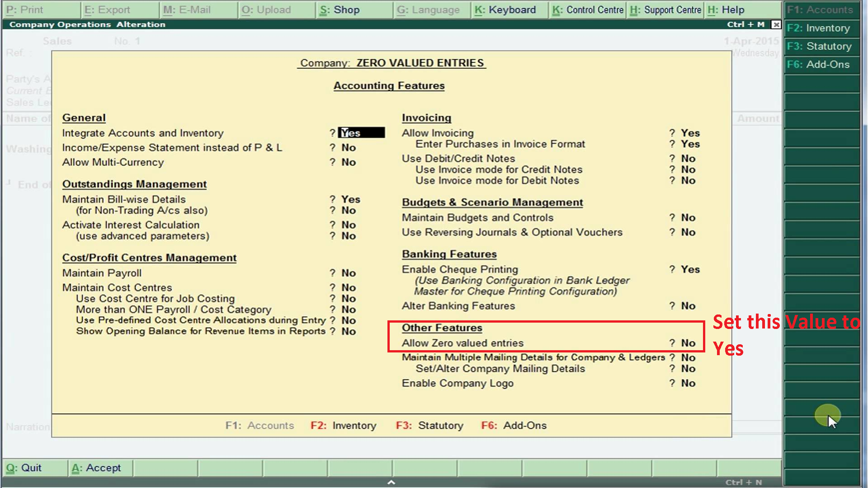Click the 'Accounting Features' heading text
868x488 pixels.
click(389, 86)
